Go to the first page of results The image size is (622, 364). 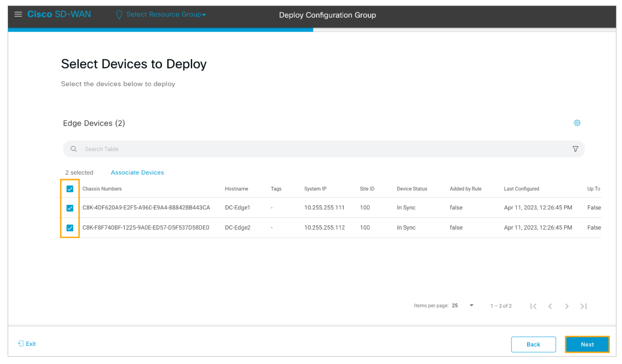[533, 306]
